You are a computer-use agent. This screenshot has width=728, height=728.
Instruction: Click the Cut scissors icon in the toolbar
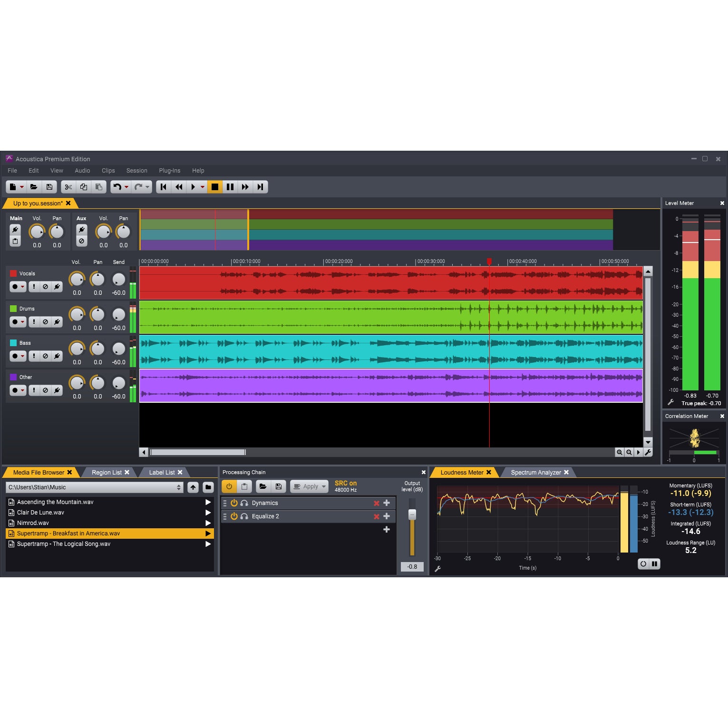coord(68,187)
